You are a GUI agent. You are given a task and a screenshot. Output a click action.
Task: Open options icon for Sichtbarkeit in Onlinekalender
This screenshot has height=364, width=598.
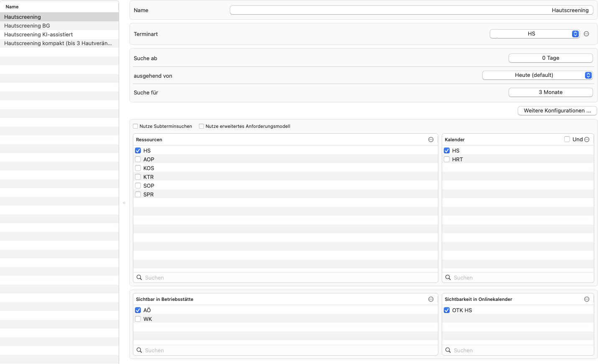pos(587,299)
